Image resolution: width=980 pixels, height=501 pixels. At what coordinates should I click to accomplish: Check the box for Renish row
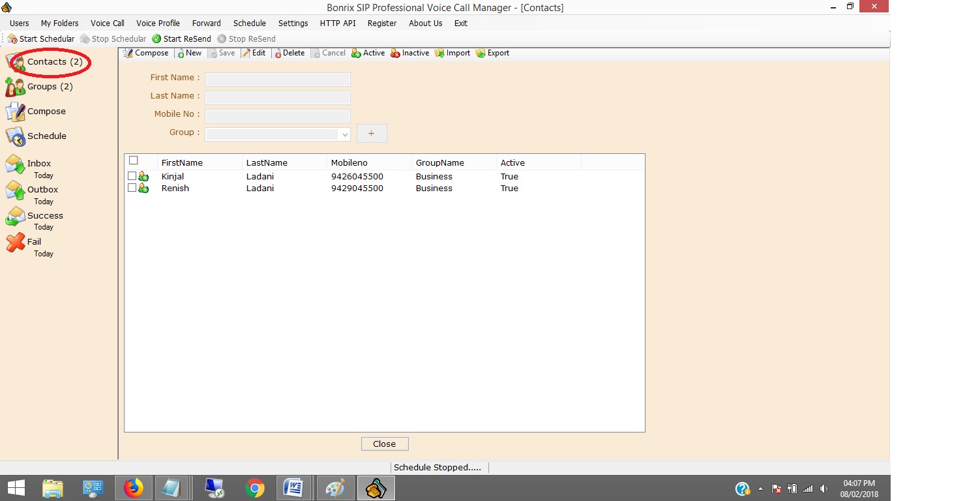[132, 188]
